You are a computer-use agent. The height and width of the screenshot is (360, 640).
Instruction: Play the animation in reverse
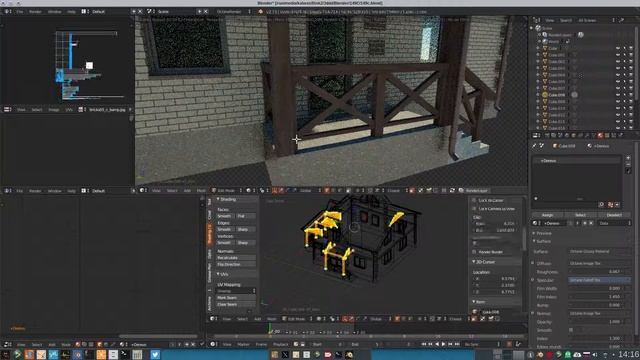click(437, 344)
